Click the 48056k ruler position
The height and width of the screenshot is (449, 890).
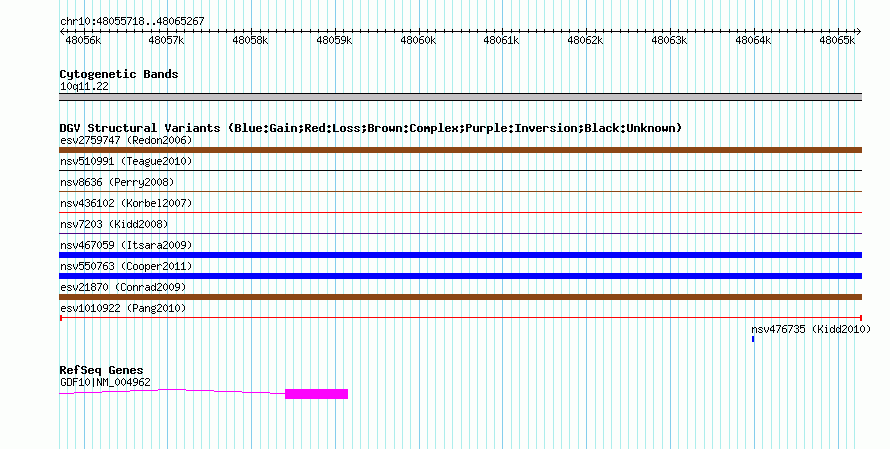pyautogui.click(x=83, y=40)
